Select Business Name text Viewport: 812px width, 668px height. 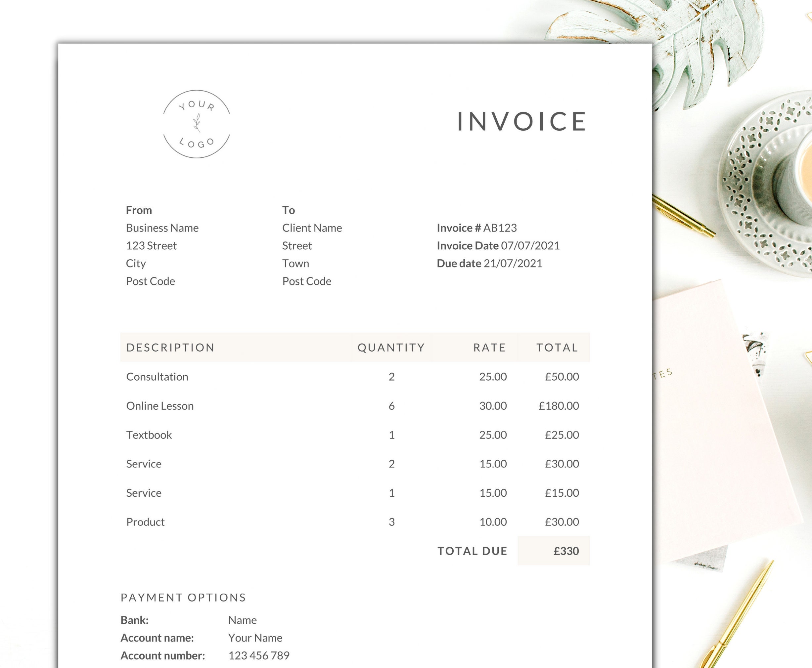click(162, 228)
